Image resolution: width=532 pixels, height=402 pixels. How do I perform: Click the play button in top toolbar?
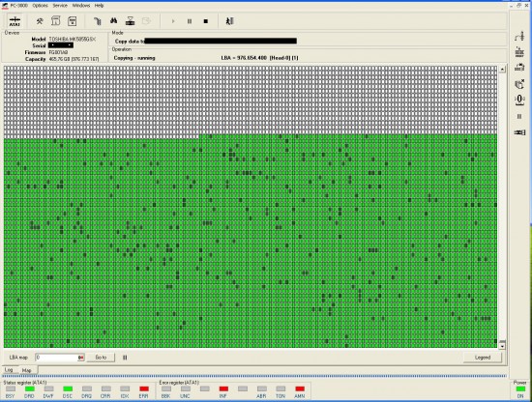coord(173,21)
